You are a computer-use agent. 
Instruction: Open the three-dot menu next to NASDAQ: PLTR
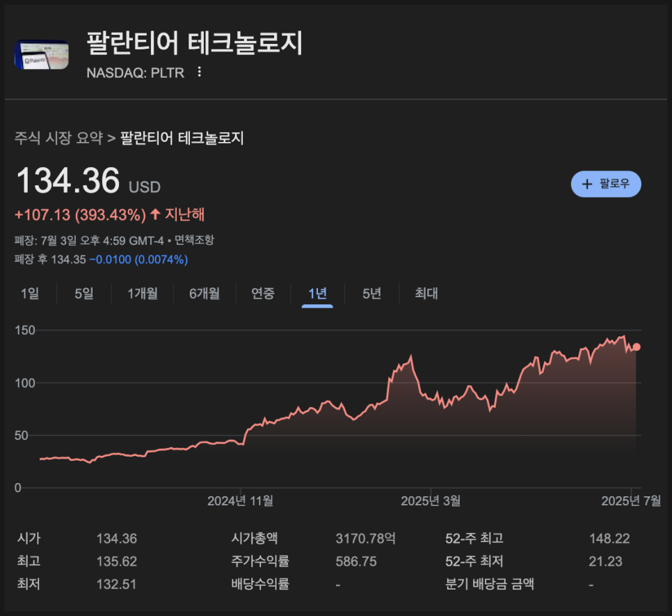point(199,72)
